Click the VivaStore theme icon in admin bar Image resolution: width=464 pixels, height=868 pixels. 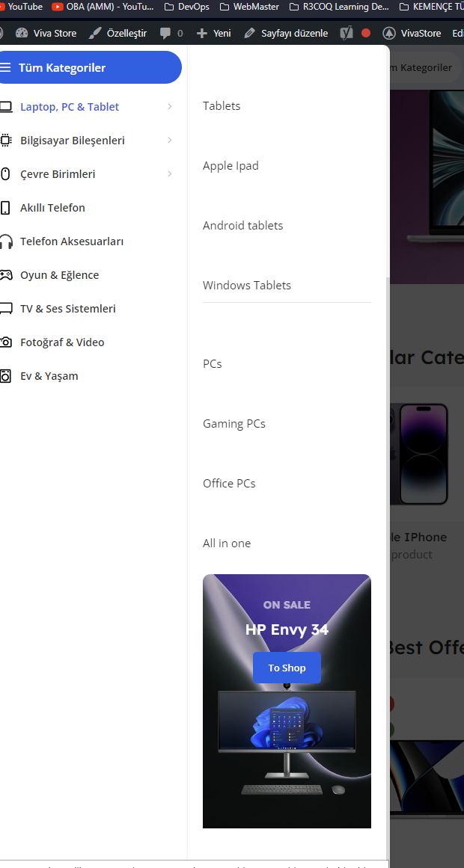click(x=389, y=33)
